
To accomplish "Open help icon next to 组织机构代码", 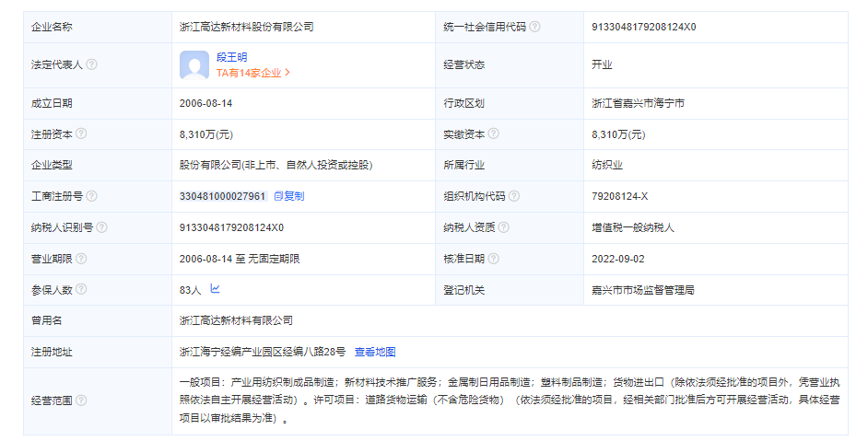I will 514,196.
